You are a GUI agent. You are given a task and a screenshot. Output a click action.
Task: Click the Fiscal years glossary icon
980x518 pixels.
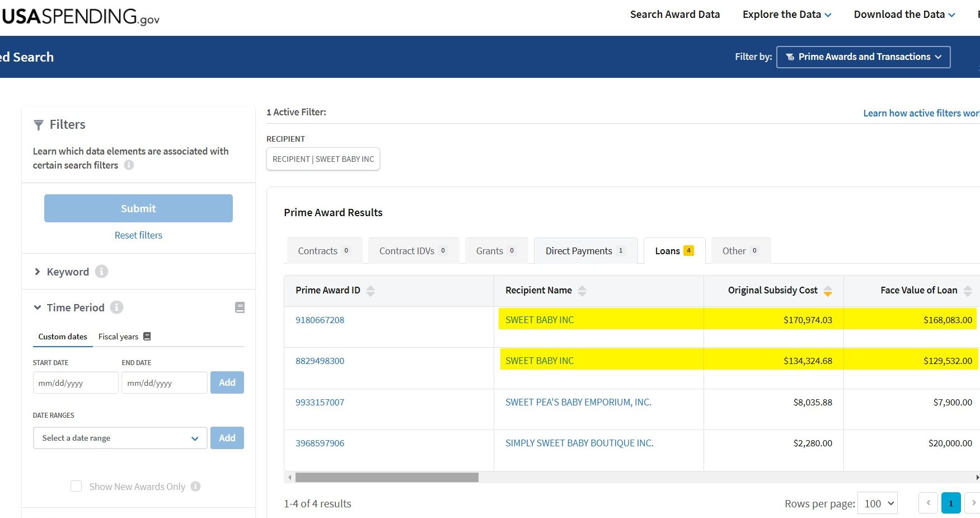pos(147,337)
